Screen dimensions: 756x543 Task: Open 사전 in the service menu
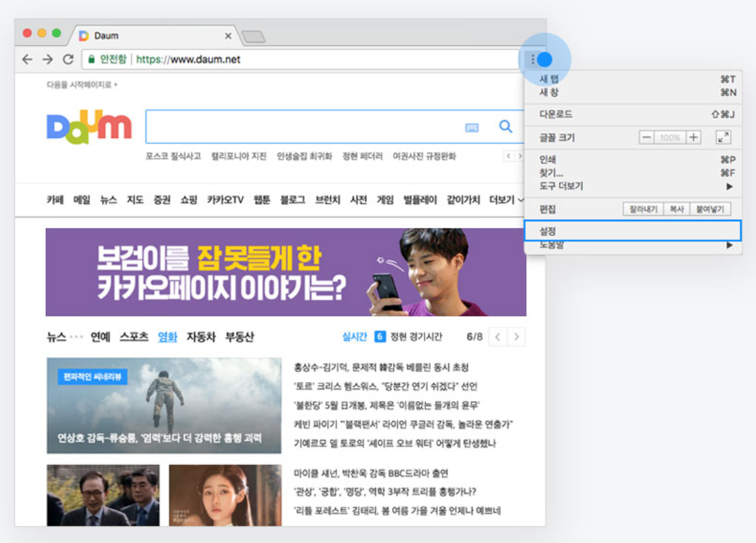point(358,200)
